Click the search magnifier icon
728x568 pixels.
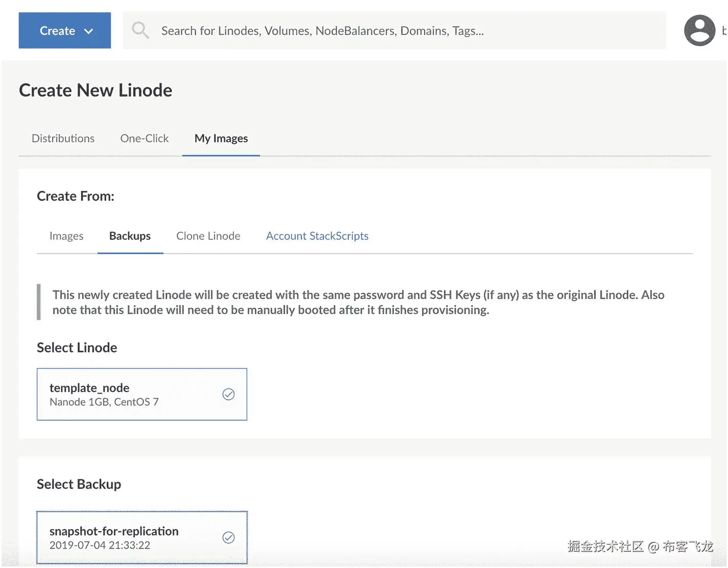pyautogui.click(x=140, y=30)
